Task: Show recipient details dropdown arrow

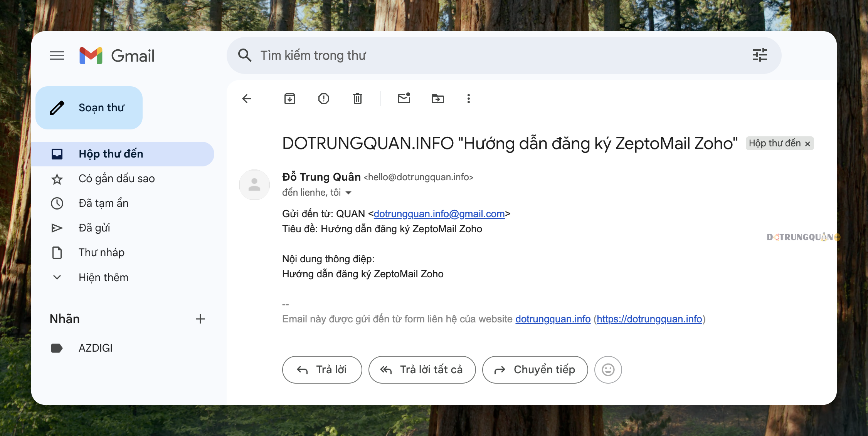Action: [348, 193]
